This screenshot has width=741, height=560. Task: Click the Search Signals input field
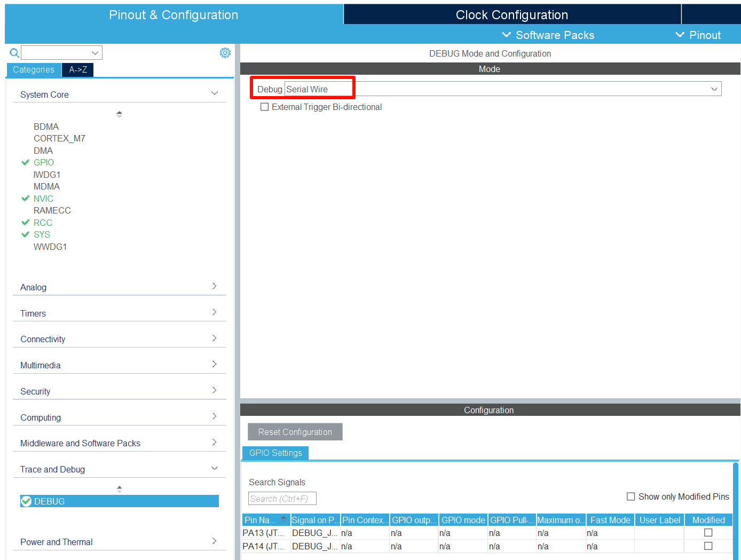click(x=282, y=499)
